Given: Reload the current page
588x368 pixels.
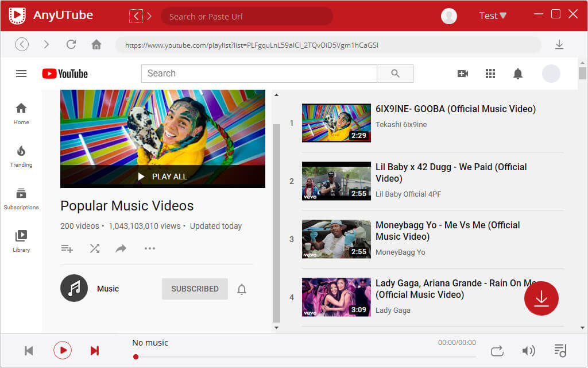Looking at the screenshot, I should click(71, 44).
